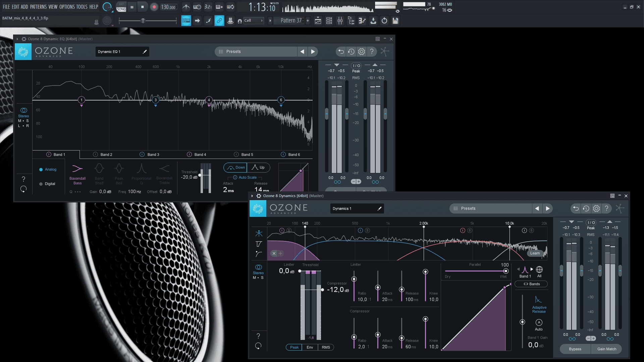Screen dimensions: 644x362
Task: Click Compressor Knee slider handle
Action: (x=425, y=319)
